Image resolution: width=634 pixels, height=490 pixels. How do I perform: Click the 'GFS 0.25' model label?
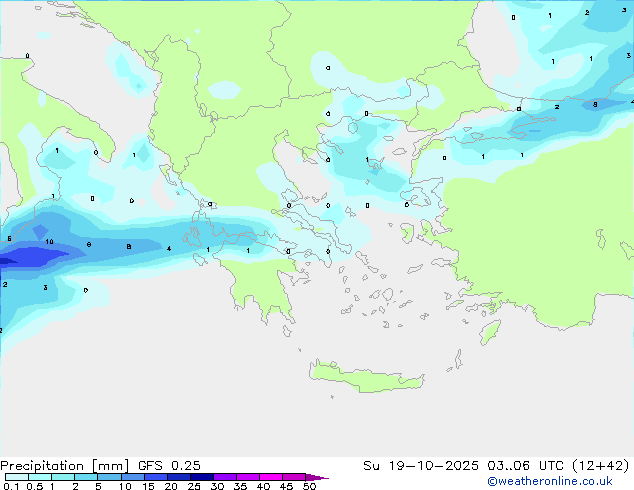point(169,466)
